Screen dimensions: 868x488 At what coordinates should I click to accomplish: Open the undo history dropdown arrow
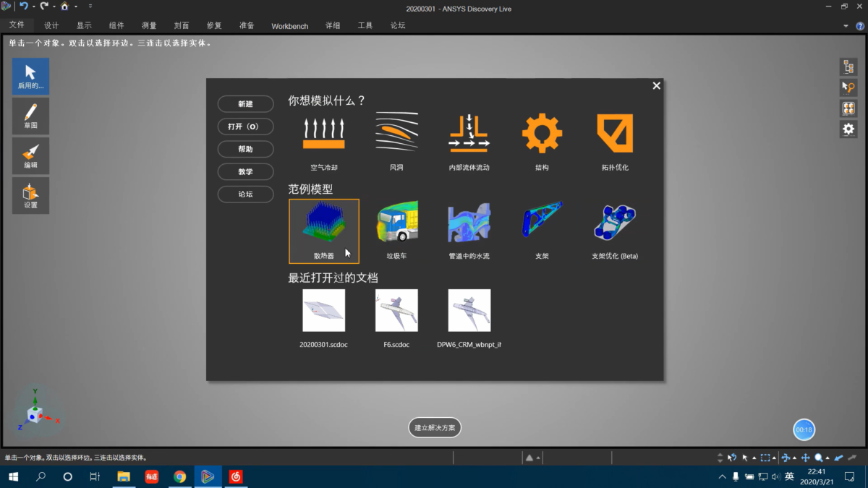[x=33, y=6]
